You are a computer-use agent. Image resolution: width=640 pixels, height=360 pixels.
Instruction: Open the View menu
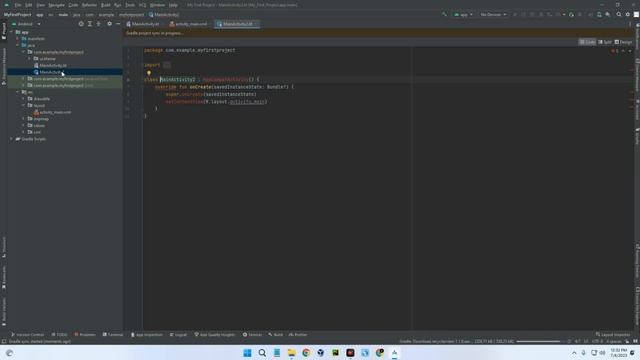40,5
